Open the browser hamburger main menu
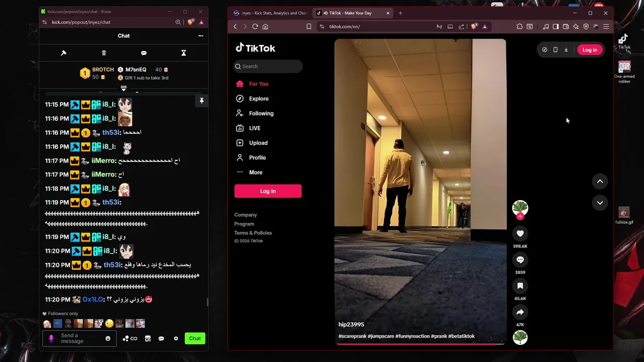 tap(606, 27)
